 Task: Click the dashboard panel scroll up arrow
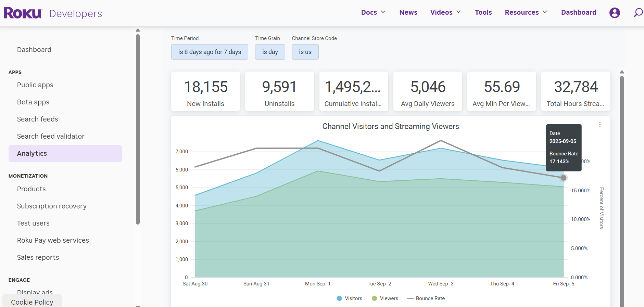(622, 72)
